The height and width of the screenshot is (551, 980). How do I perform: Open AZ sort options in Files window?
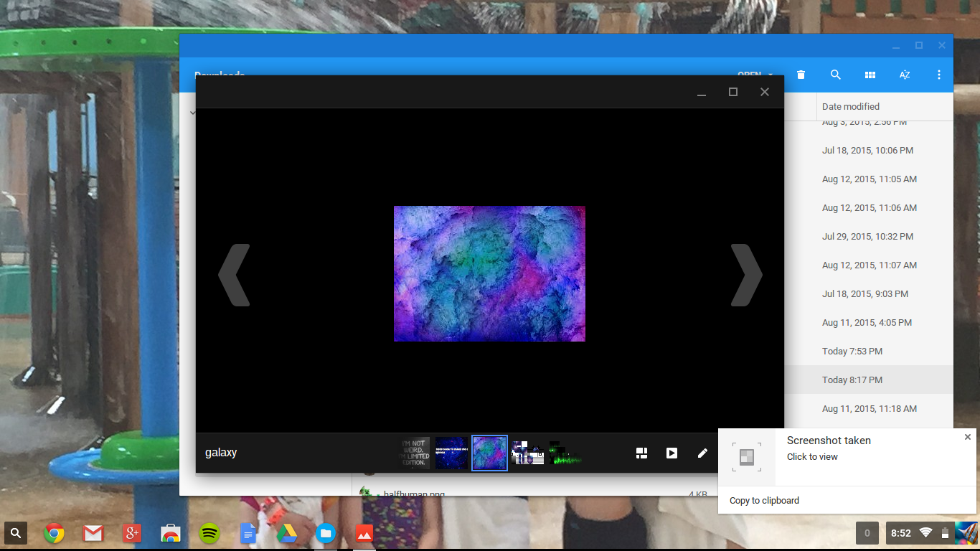904,75
